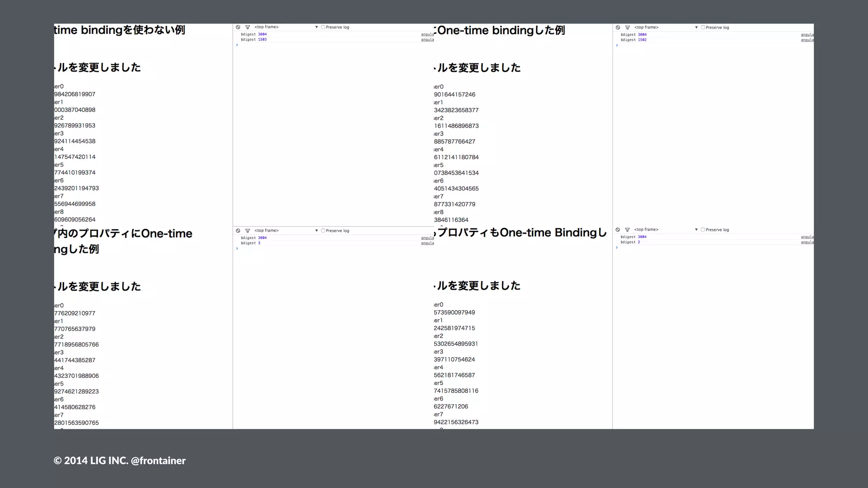The height and width of the screenshot is (488, 868).
Task: Enable Preserve log in $digest 1502 console
Action: tap(703, 28)
